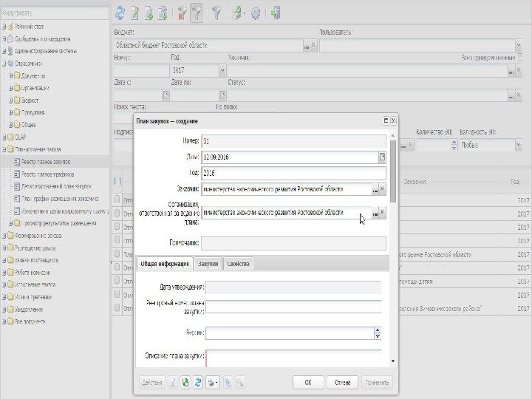
Task: Click the standalone grey funnel toolbar icon
Action: 216,13
